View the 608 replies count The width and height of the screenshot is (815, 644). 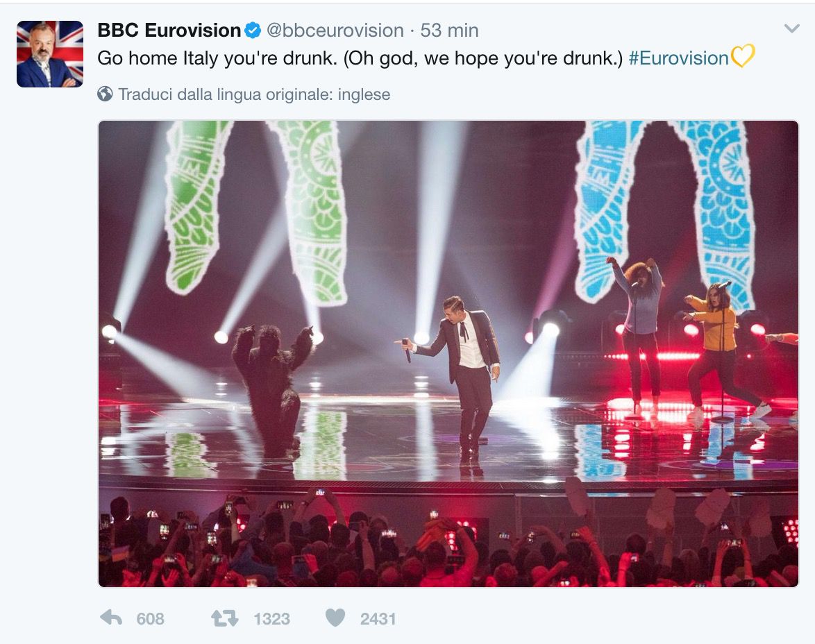[150, 618]
